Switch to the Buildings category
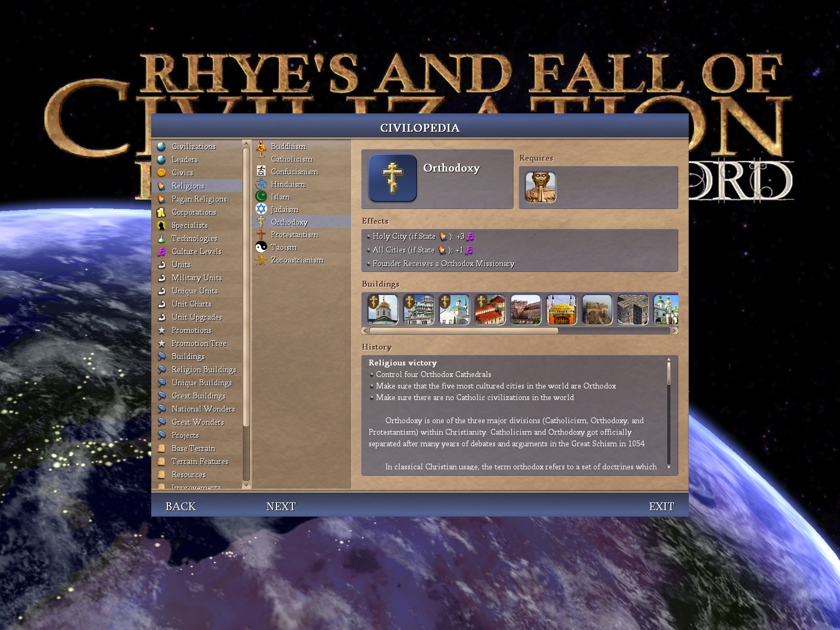840x630 pixels. point(197,356)
